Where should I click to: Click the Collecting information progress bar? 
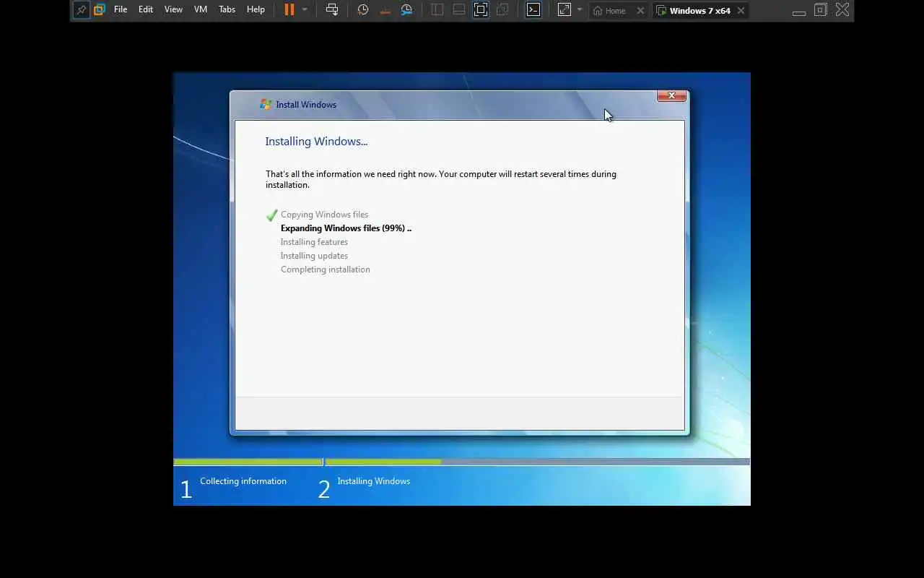(x=248, y=462)
